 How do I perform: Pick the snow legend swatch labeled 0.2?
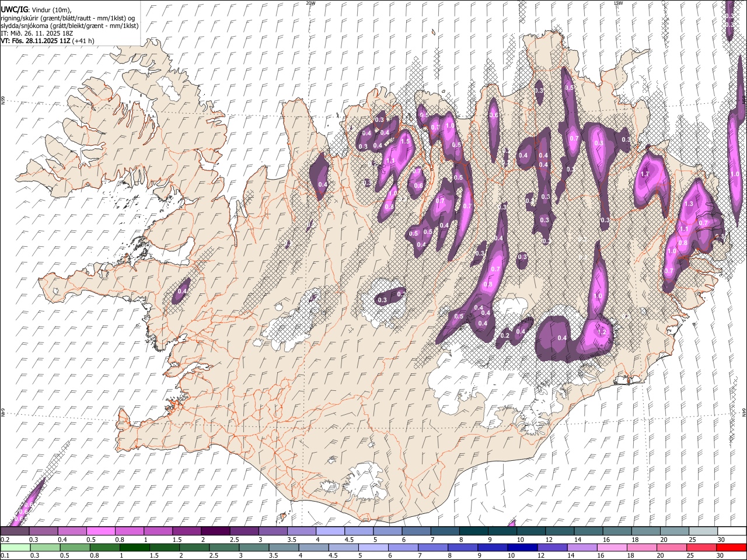click(x=15, y=531)
